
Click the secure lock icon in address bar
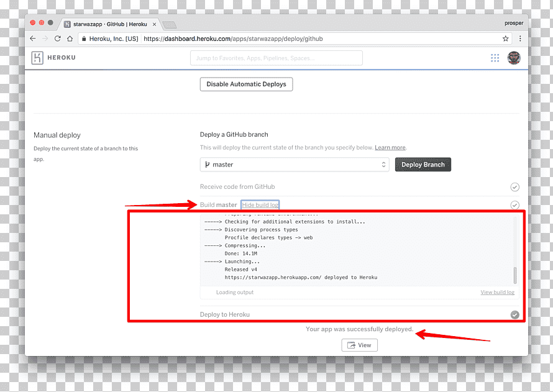point(84,39)
